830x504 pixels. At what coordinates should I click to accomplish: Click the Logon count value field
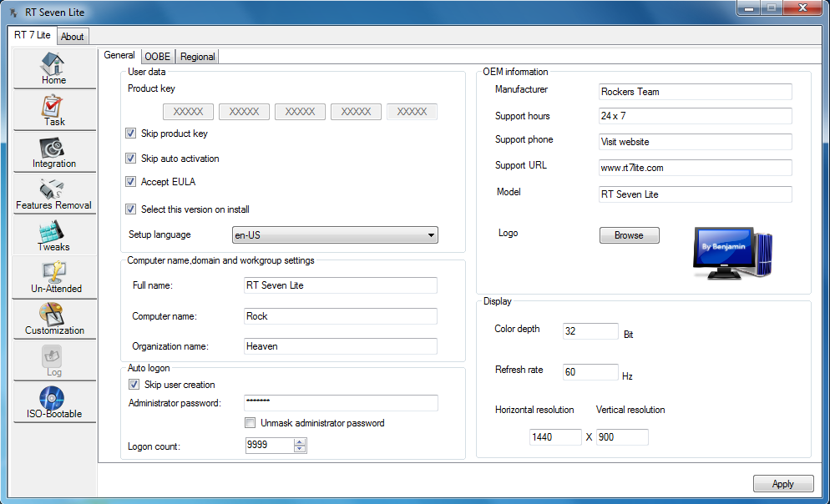coord(270,446)
